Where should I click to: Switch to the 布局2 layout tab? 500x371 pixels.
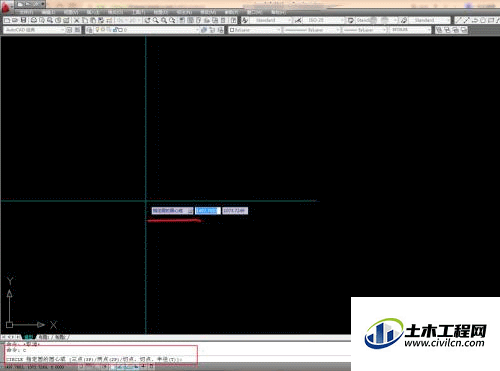[60, 337]
